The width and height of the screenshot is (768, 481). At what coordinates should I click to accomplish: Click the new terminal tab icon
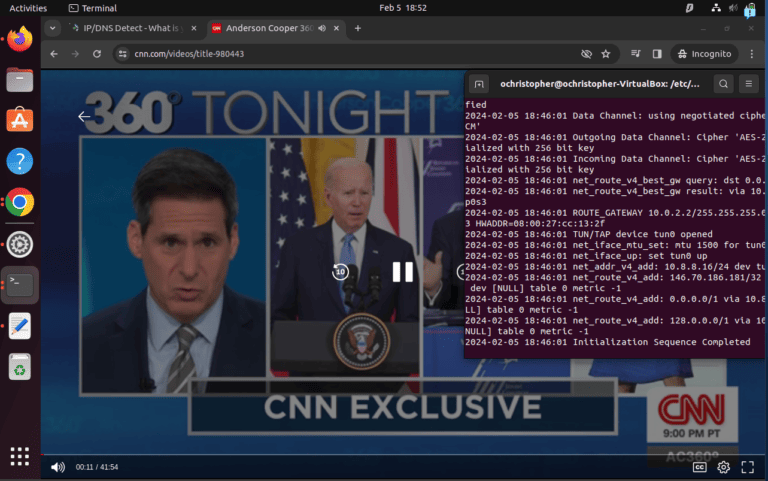[479, 84]
